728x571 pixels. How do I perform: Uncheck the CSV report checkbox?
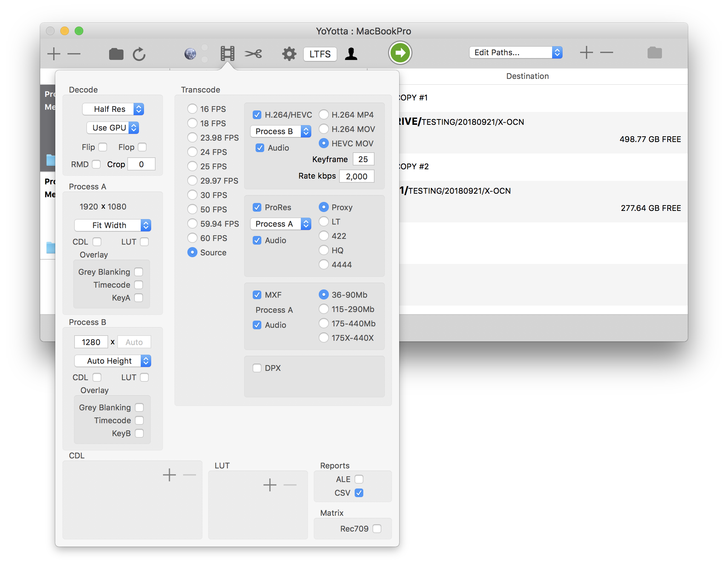pos(359,493)
